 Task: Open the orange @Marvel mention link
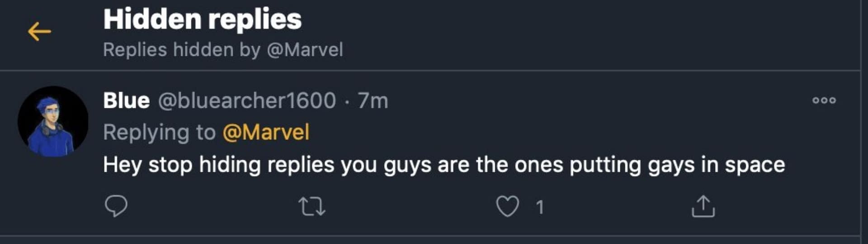(266, 133)
